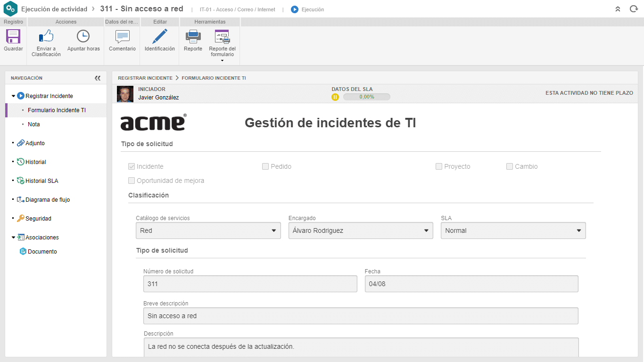Click the Diagrama de flujo icon
This screenshot has width=644, height=362.
[x=20, y=199]
